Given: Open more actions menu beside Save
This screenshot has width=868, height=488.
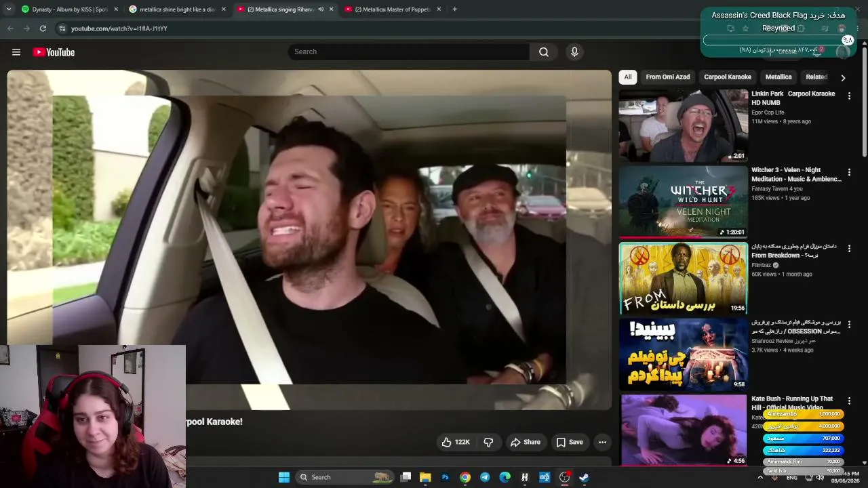Looking at the screenshot, I should pyautogui.click(x=602, y=442).
